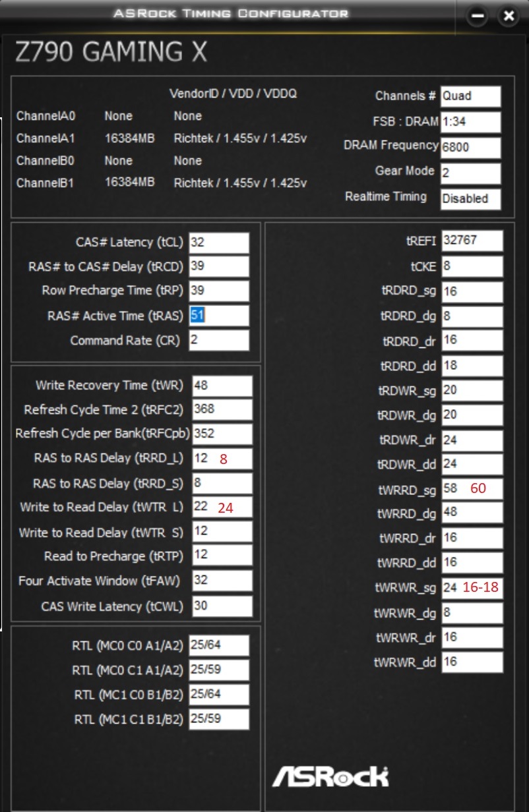Select the tWRWR_dd field
The height and width of the screenshot is (812, 529).
coord(472,661)
